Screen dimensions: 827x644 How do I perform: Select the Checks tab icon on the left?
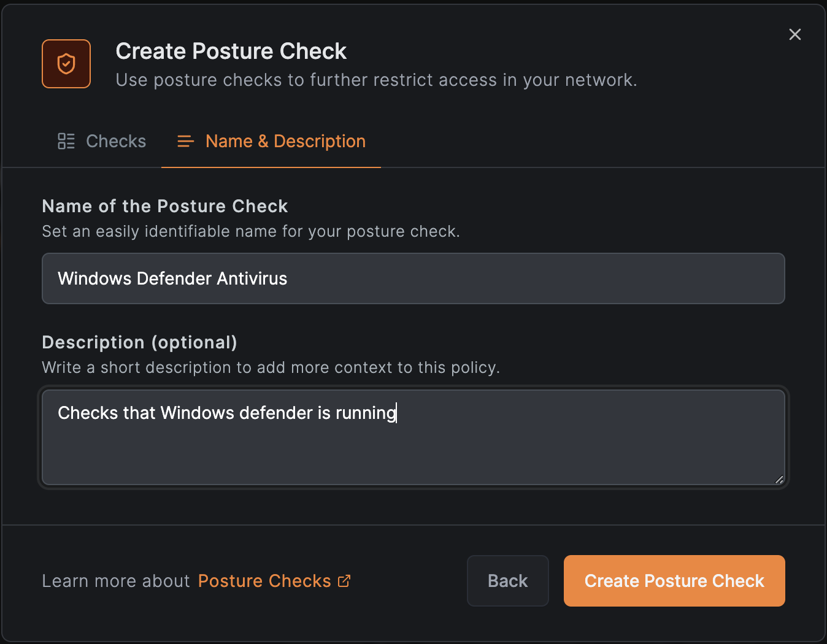(x=66, y=140)
